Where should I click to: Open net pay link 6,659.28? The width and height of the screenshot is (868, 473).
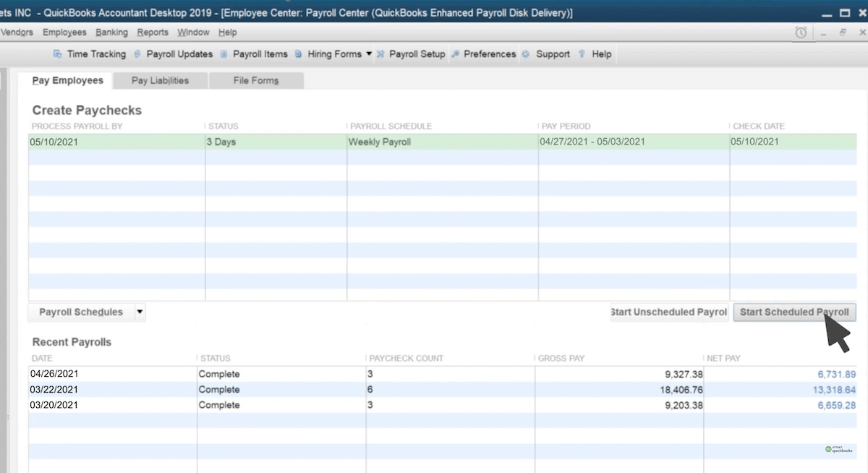click(837, 405)
